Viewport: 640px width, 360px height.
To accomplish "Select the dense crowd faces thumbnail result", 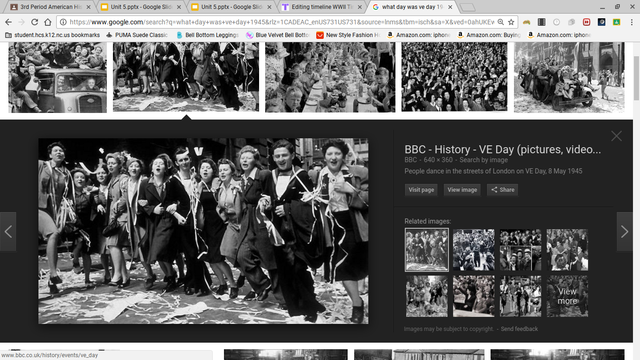I will (x=454, y=77).
